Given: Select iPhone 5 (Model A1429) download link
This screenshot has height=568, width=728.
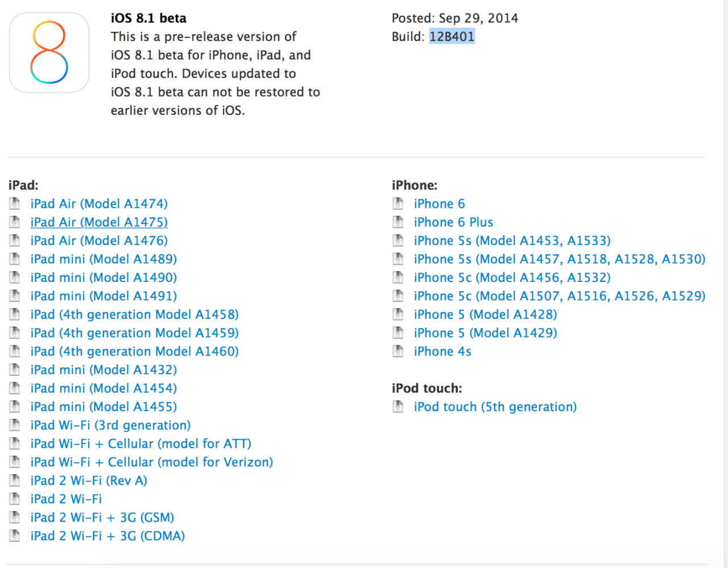Looking at the screenshot, I should pyautogui.click(x=485, y=333).
